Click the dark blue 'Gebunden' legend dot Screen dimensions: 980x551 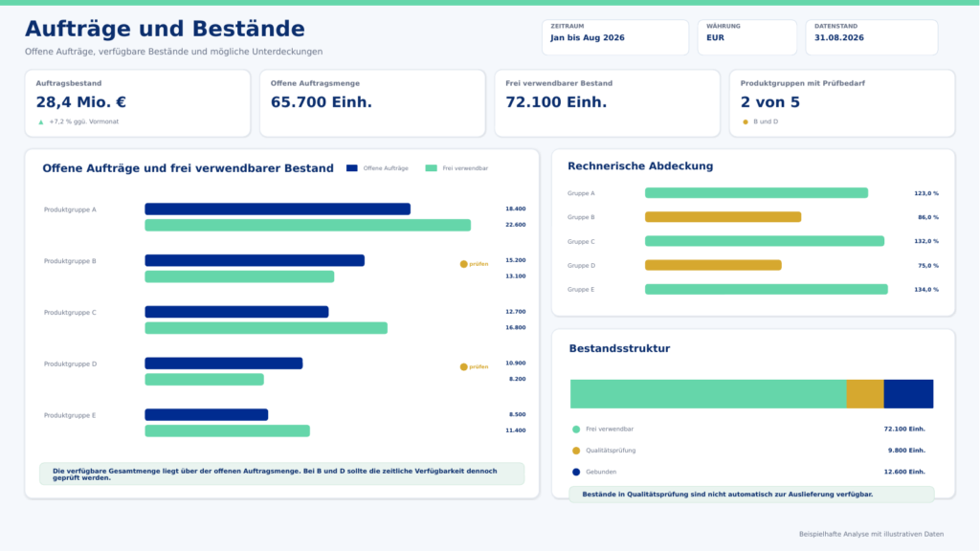pos(576,473)
